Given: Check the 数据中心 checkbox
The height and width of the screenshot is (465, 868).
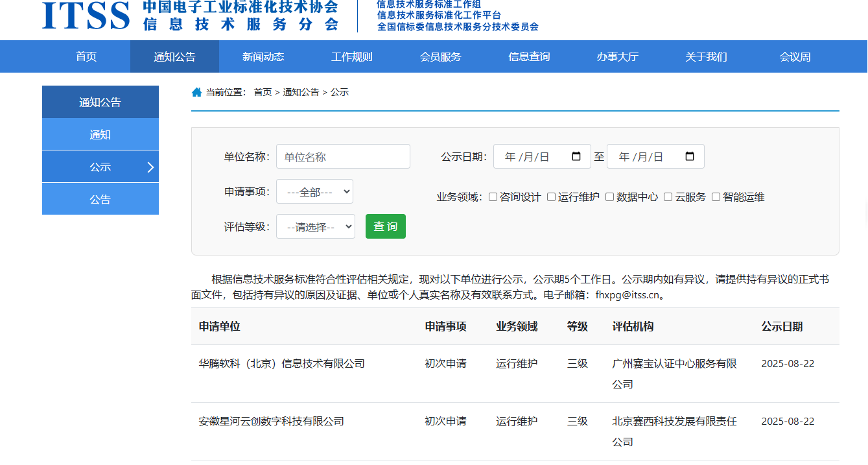Looking at the screenshot, I should tap(609, 197).
